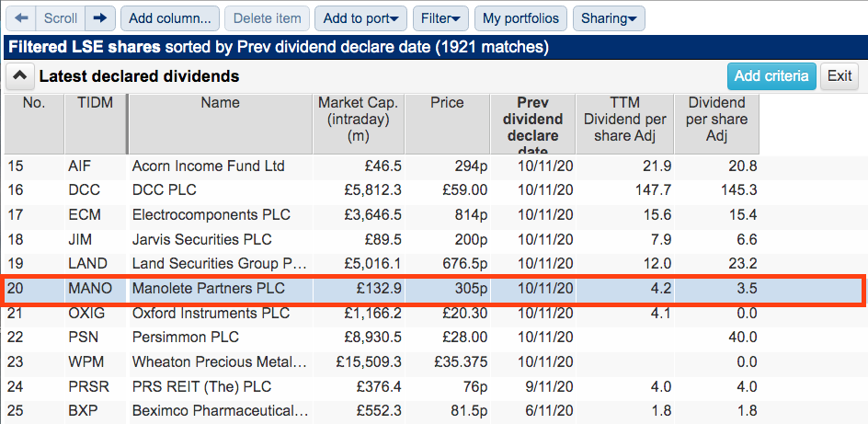Viewport: 868px width, 424px height.
Task: Exit the filter criteria panel
Action: pyautogui.click(x=839, y=75)
